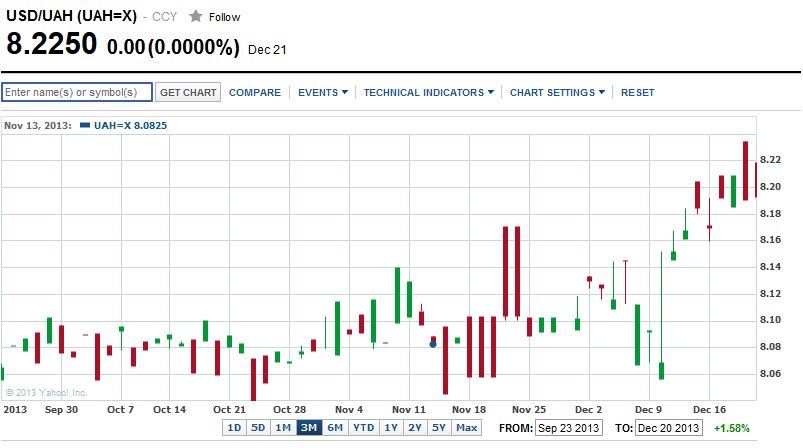Select the 5D time range

pyautogui.click(x=258, y=428)
